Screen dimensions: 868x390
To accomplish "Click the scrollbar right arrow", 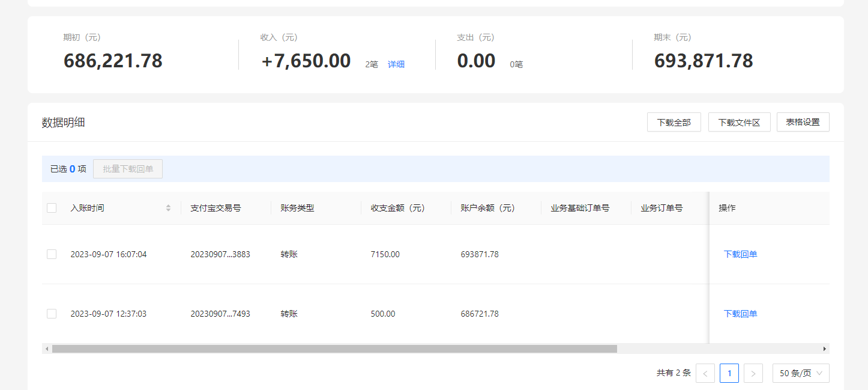I will pos(825,349).
